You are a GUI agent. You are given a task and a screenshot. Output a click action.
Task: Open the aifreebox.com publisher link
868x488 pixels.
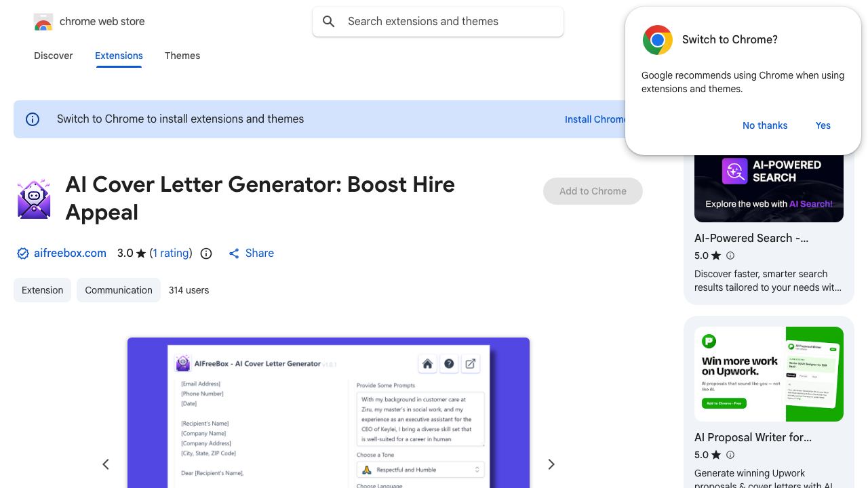(70, 253)
